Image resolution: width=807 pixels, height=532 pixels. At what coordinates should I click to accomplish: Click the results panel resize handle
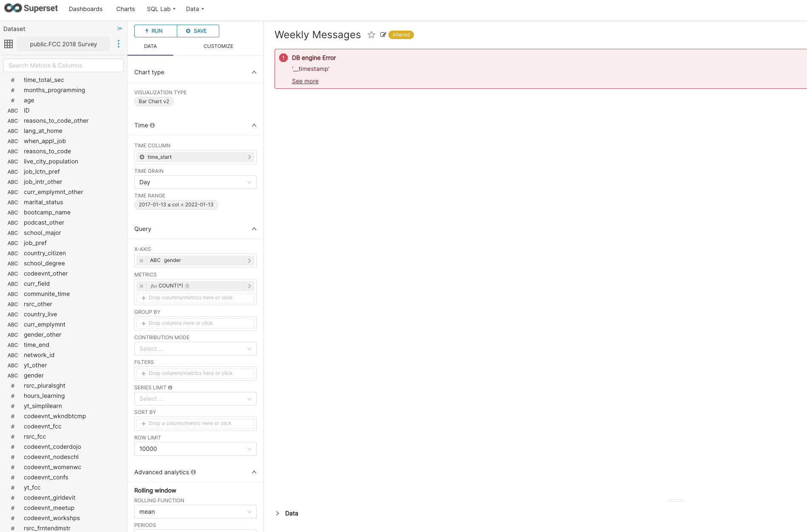[x=676, y=501]
